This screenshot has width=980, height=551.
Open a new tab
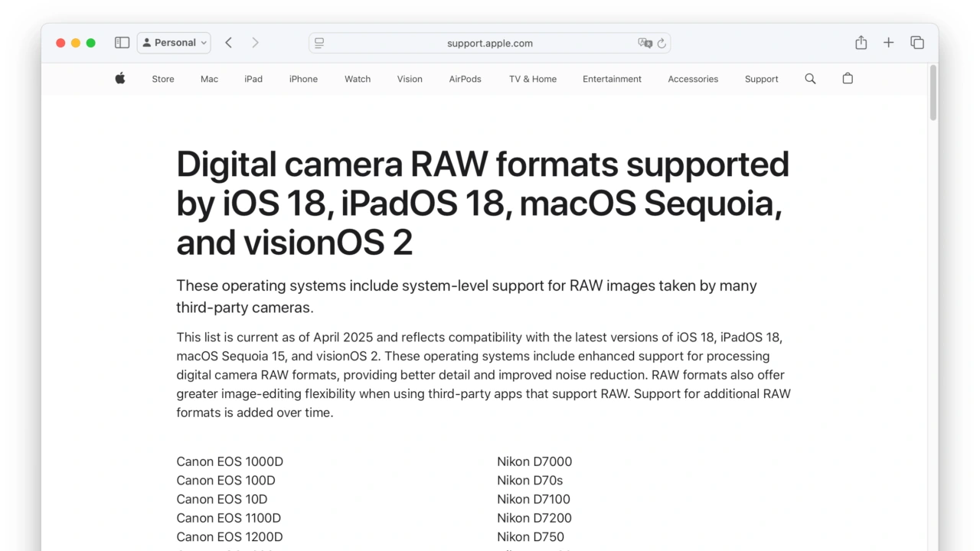[x=888, y=43]
